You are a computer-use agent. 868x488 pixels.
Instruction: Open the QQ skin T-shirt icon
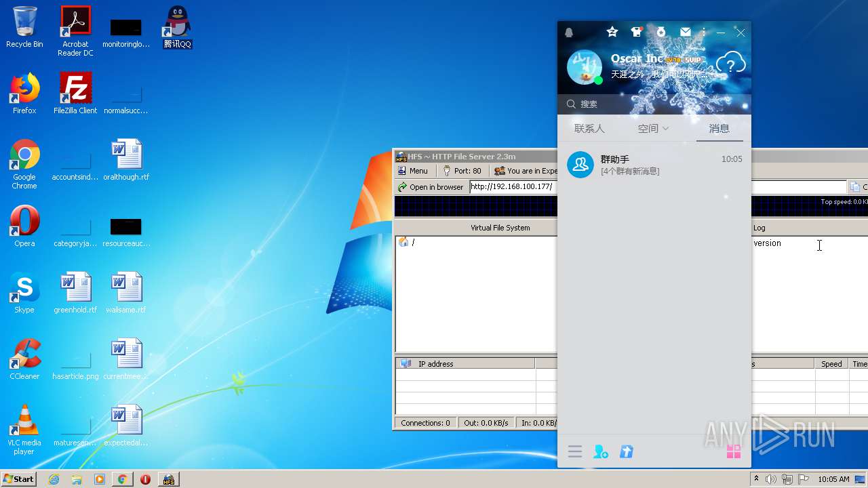click(x=636, y=32)
